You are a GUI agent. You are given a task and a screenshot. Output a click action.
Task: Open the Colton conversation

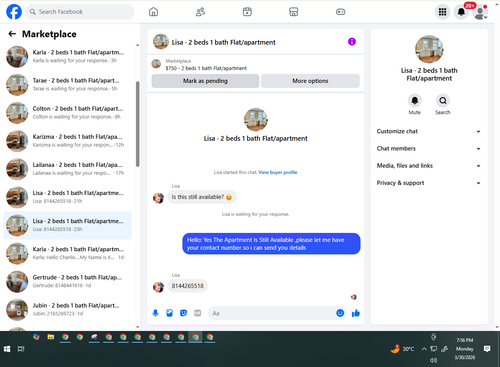(67, 113)
